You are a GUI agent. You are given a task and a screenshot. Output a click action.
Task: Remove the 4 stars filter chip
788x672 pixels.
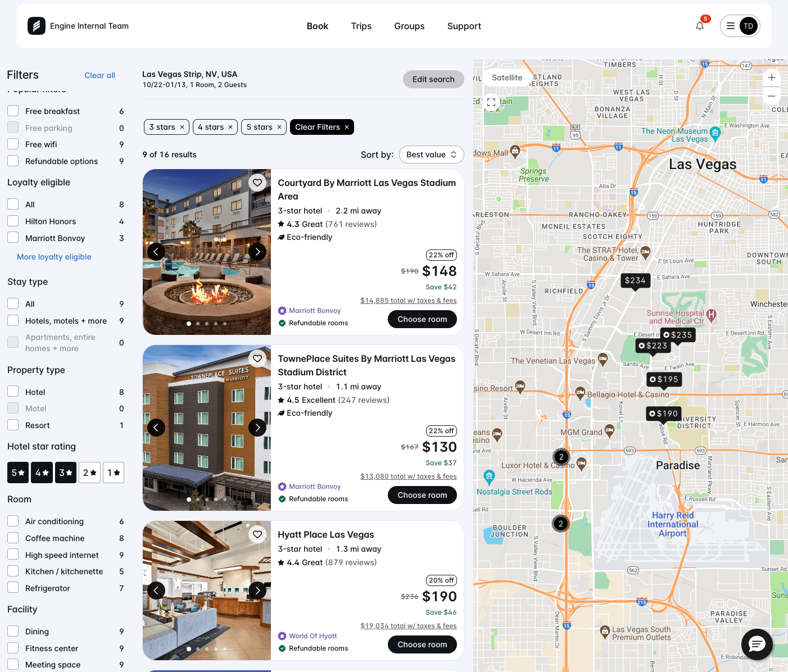pyautogui.click(x=230, y=128)
